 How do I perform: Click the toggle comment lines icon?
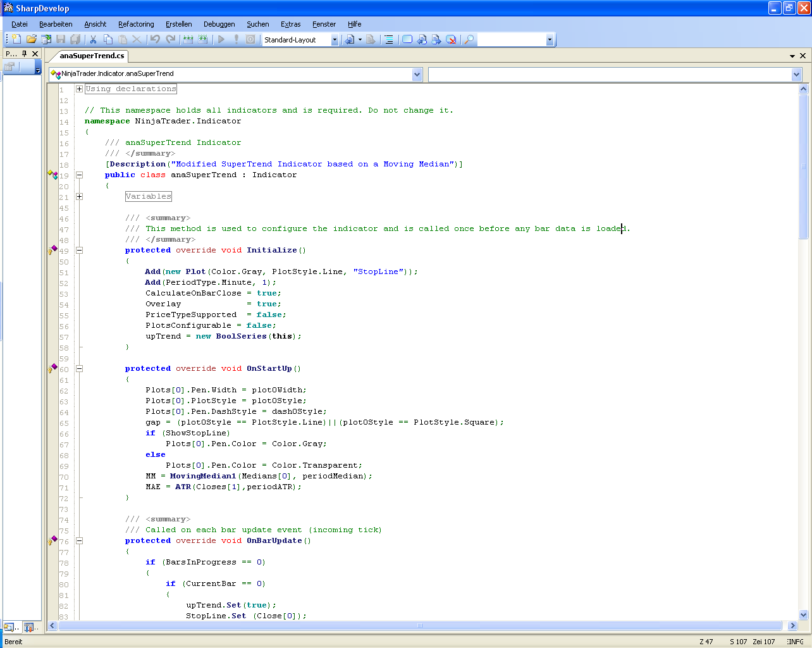point(389,39)
